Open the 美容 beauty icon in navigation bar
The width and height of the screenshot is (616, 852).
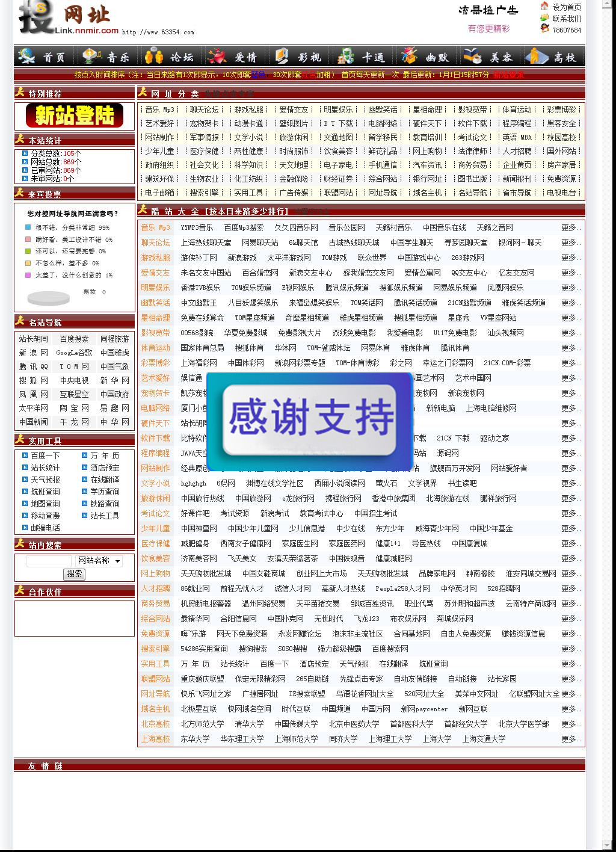click(x=473, y=56)
